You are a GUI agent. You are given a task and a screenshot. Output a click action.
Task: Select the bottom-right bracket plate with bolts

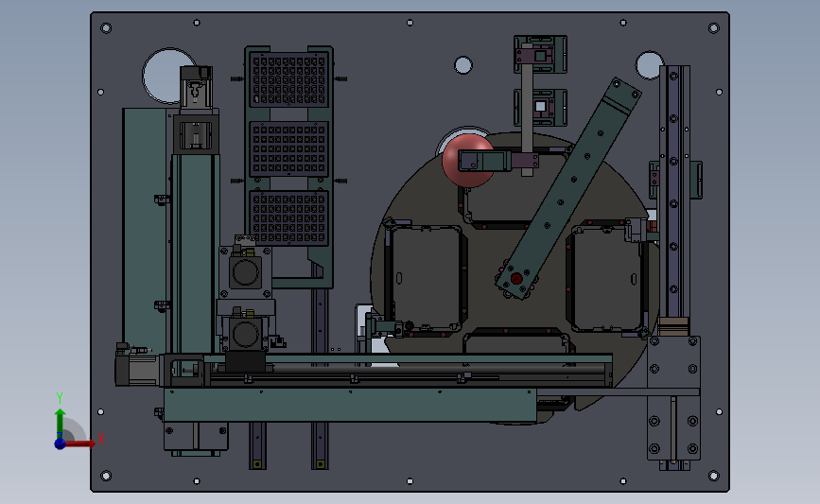pos(673,398)
